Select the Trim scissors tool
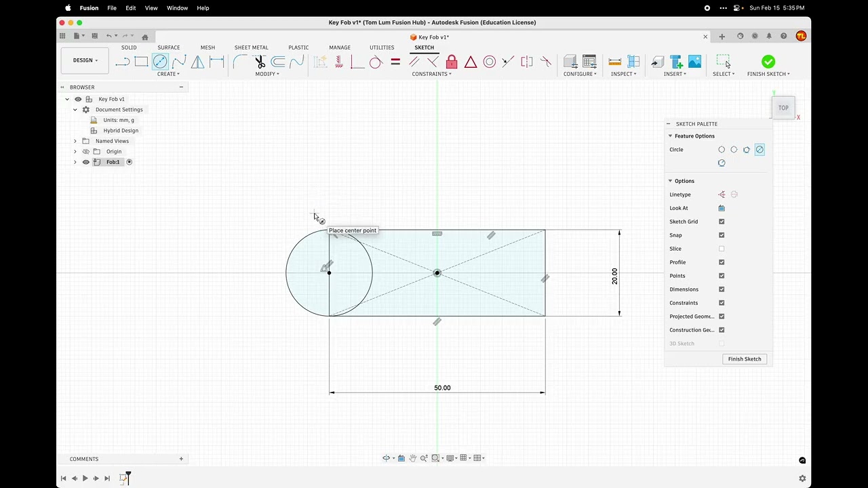 point(260,62)
